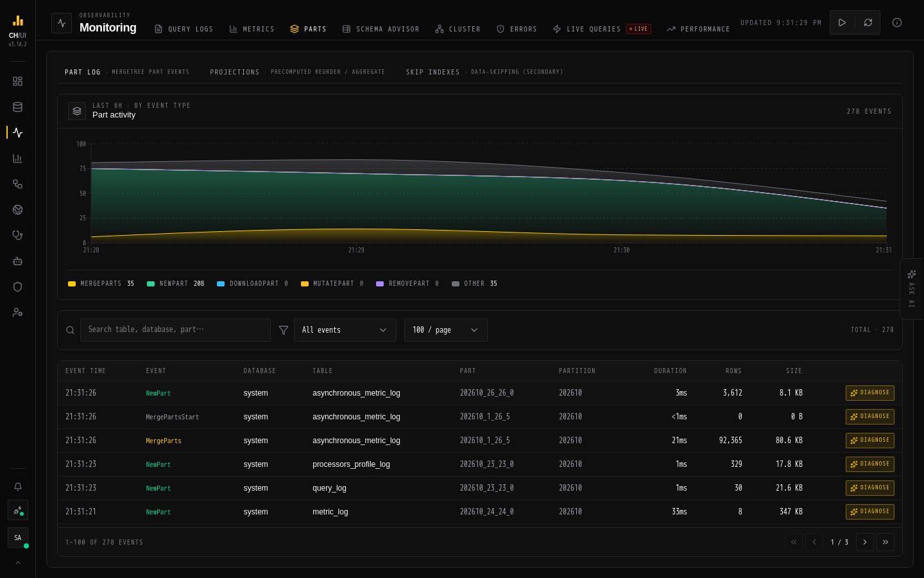The image size is (924, 578).
Task: Open the Projections sub-tab
Action: coord(298,72)
